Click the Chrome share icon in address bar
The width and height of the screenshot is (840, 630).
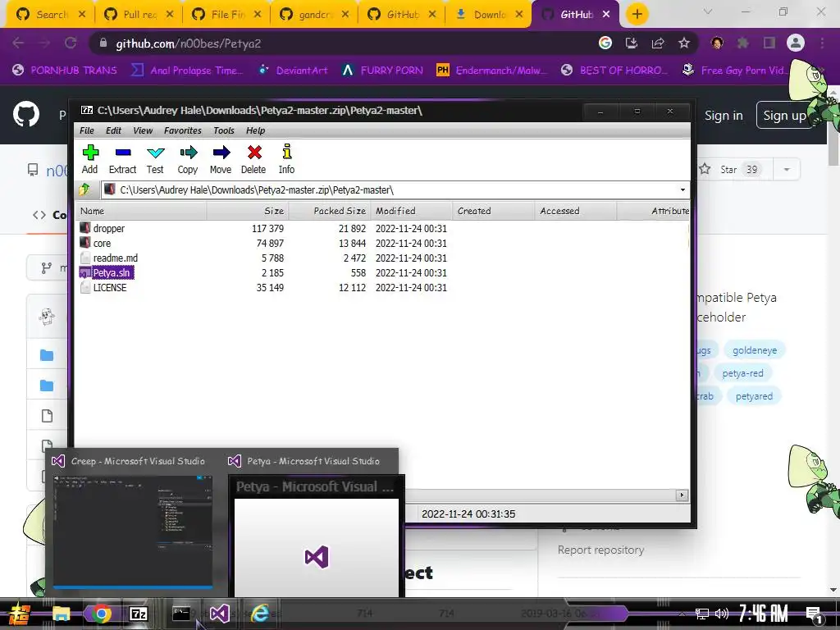[x=658, y=43]
